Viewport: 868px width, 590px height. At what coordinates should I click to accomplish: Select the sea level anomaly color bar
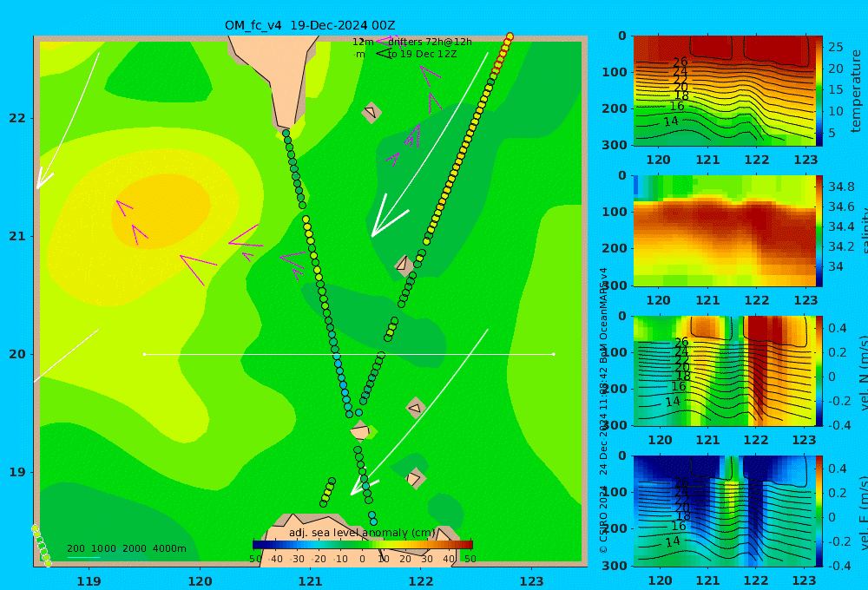(363, 545)
